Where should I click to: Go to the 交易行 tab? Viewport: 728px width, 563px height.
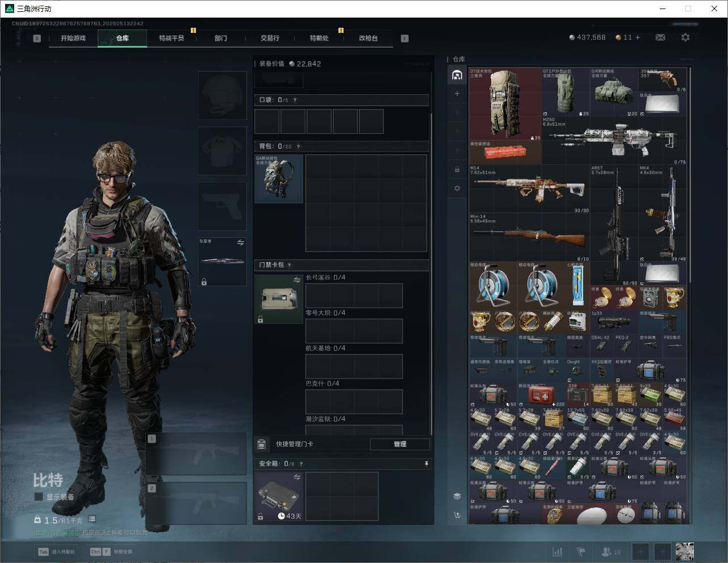click(x=270, y=38)
